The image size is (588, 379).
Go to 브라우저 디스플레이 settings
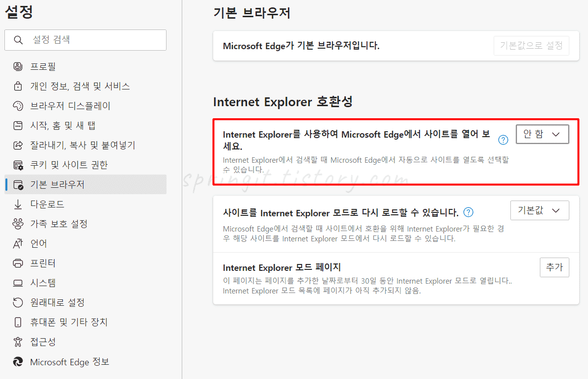[x=85, y=106]
